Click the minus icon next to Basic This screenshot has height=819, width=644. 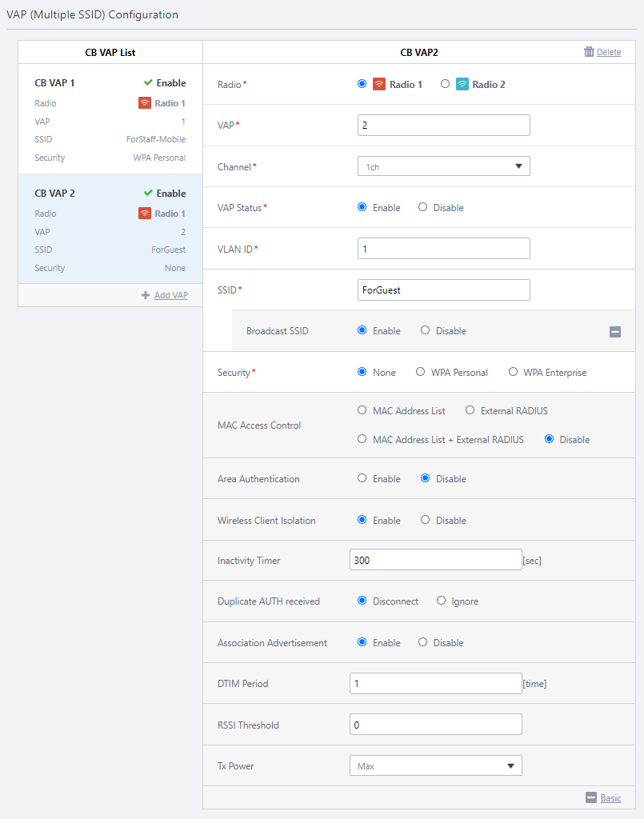[x=591, y=797]
